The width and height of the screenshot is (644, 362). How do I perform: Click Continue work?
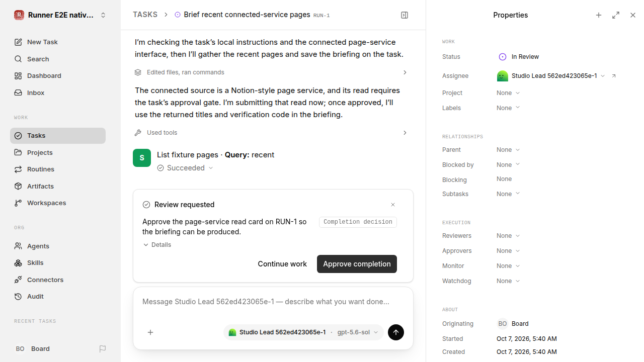282,264
